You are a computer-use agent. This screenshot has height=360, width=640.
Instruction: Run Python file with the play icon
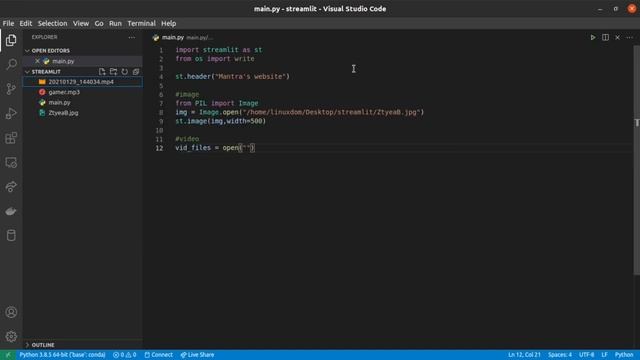(593, 38)
